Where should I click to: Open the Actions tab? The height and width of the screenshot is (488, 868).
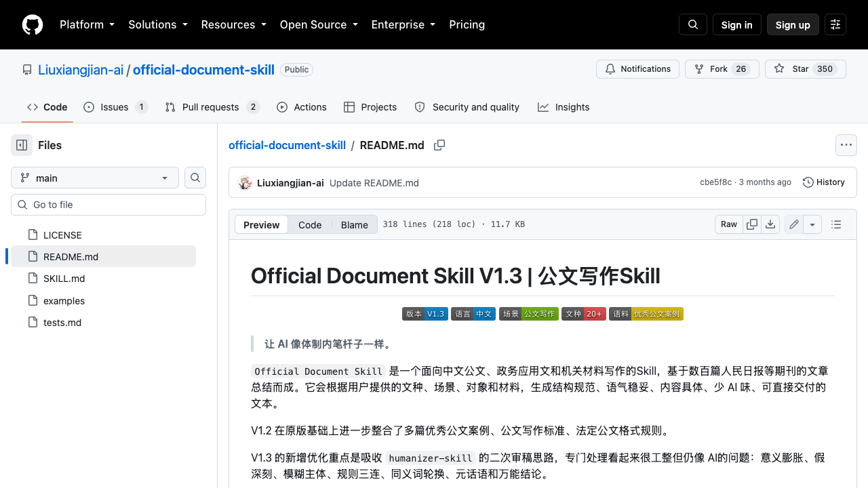(x=302, y=107)
